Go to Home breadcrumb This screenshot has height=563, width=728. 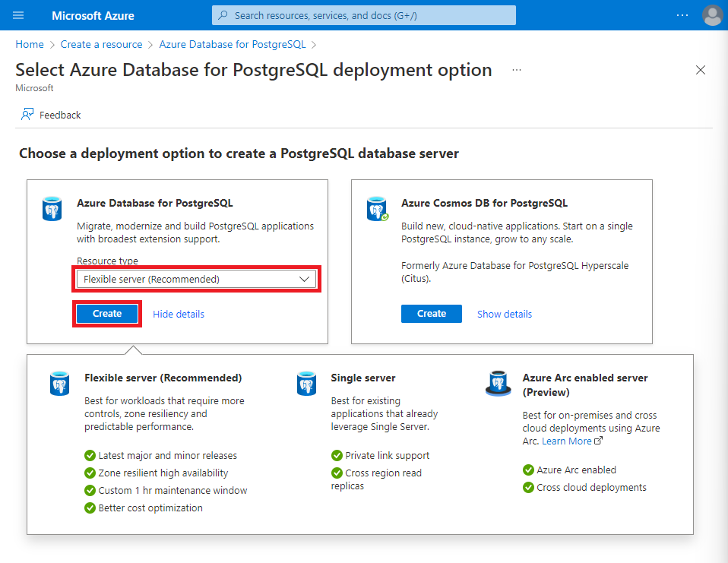[x=29, y=44]
